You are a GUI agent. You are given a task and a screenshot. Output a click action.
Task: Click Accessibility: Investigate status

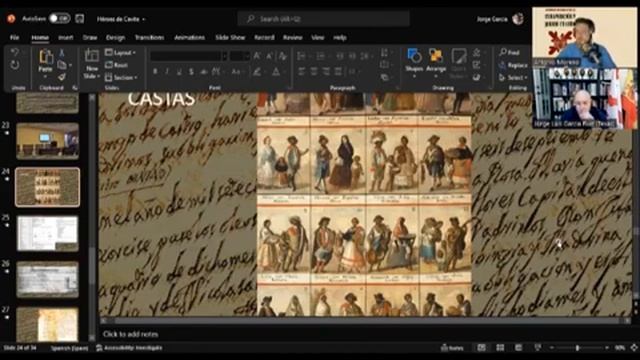[x=129, y=348]
